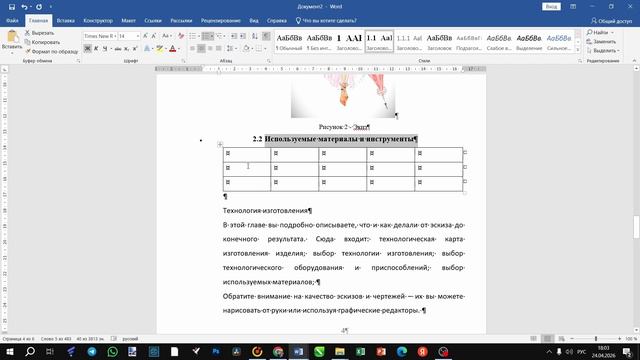Open borders dropdown

265,49
